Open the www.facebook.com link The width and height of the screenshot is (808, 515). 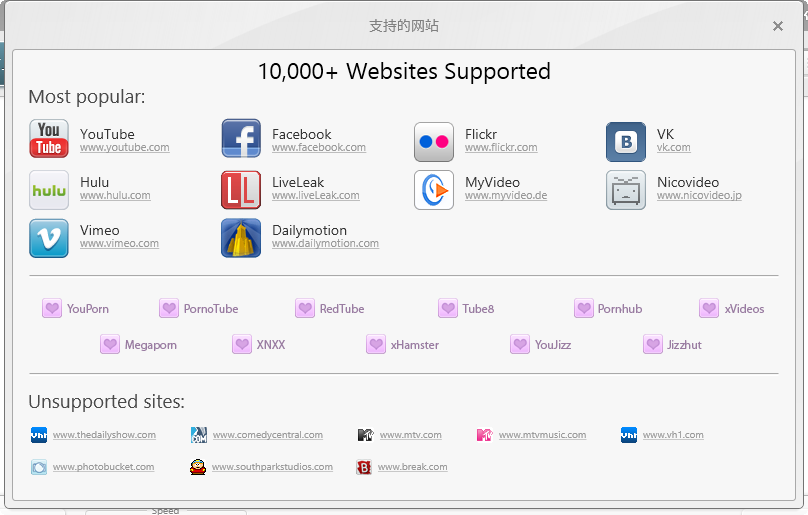[x=319, y=147]
